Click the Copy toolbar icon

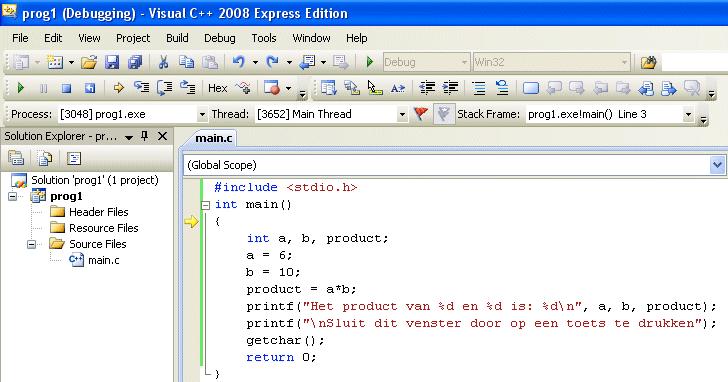click(187, 62)
